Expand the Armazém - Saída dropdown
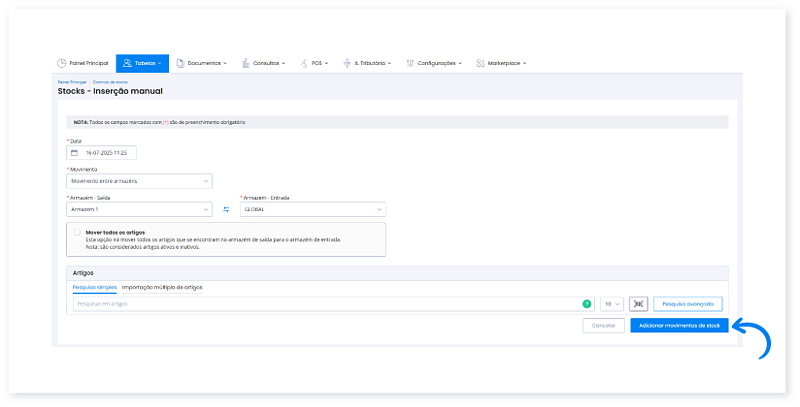This screenshot has height=407, width=800. (x=139, y=209)
